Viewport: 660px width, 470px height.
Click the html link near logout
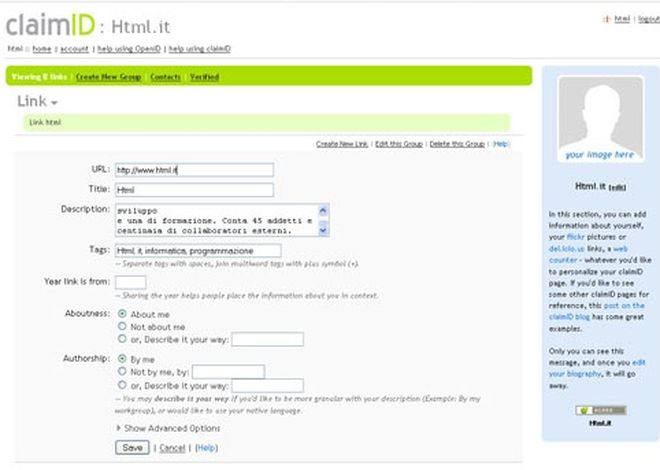pyautogui.click(x=622, y=19)
